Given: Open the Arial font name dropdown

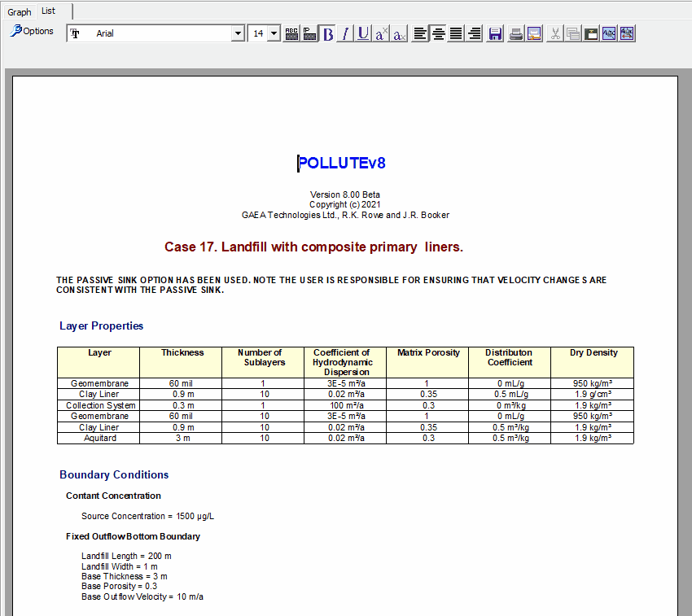Looking at the screenshot, I should (x=238, y=33).
